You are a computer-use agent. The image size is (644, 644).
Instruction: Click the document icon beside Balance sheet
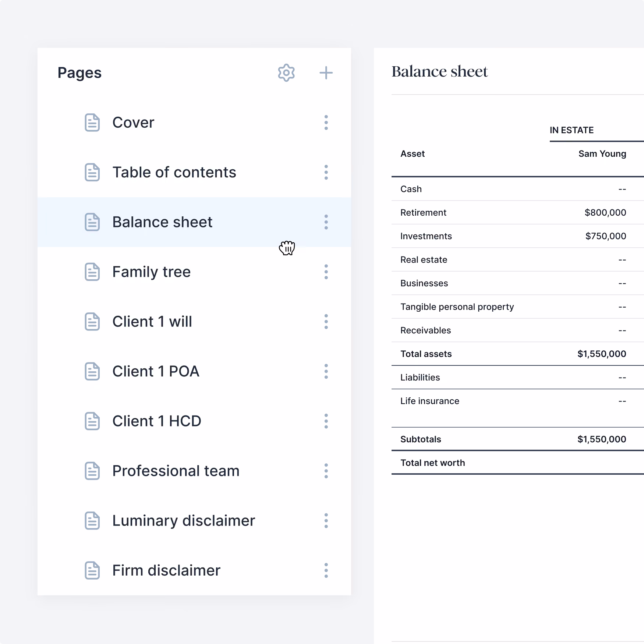92,222
